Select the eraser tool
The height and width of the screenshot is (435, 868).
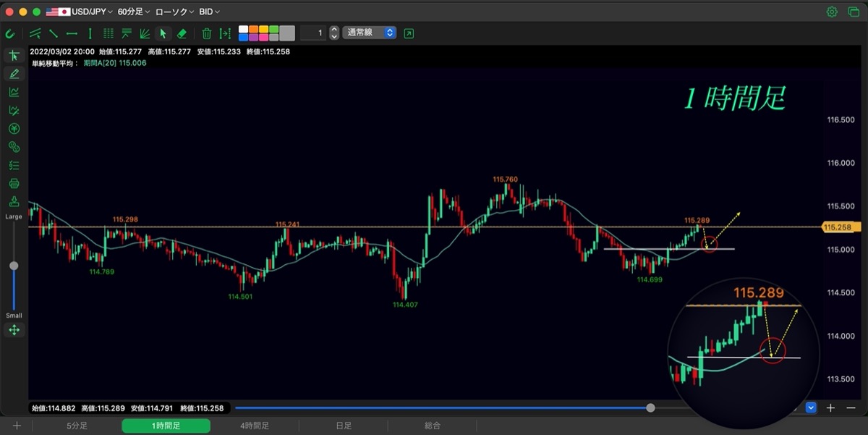[x=182, y=33]
